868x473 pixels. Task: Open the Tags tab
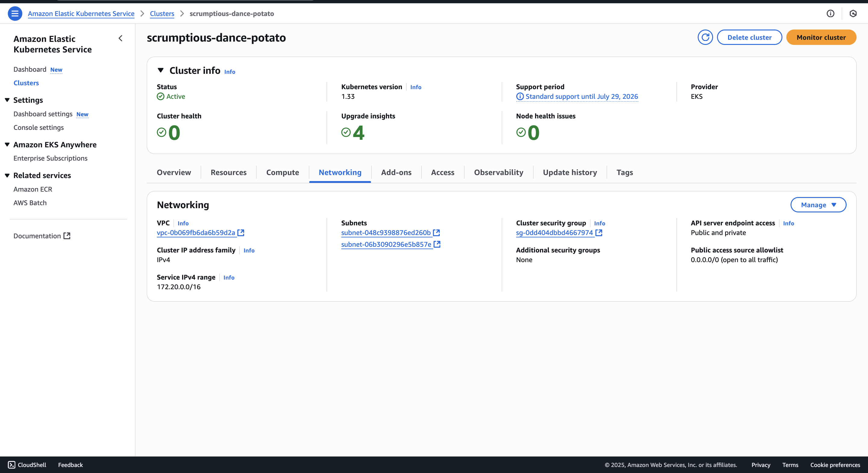coord(625,172)
